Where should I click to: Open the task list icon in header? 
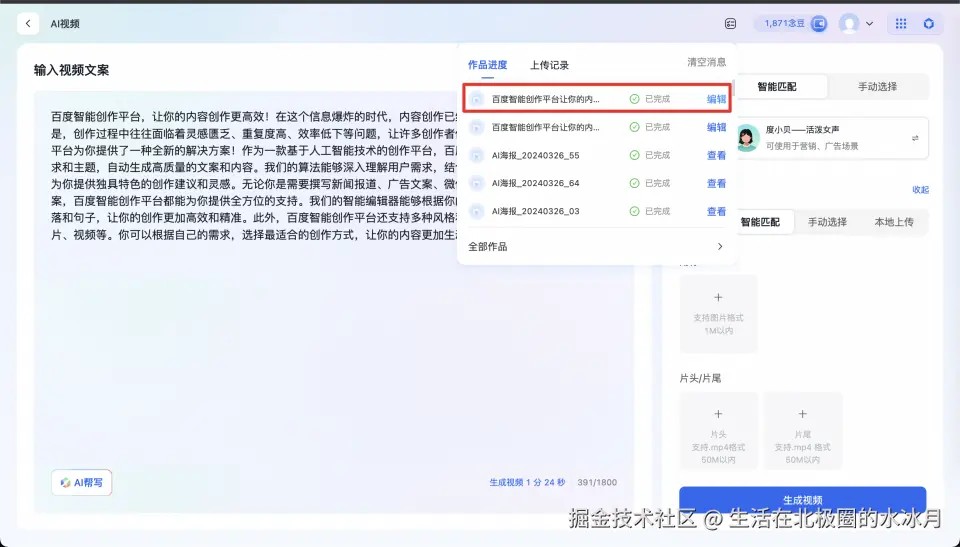coord(730,23)
